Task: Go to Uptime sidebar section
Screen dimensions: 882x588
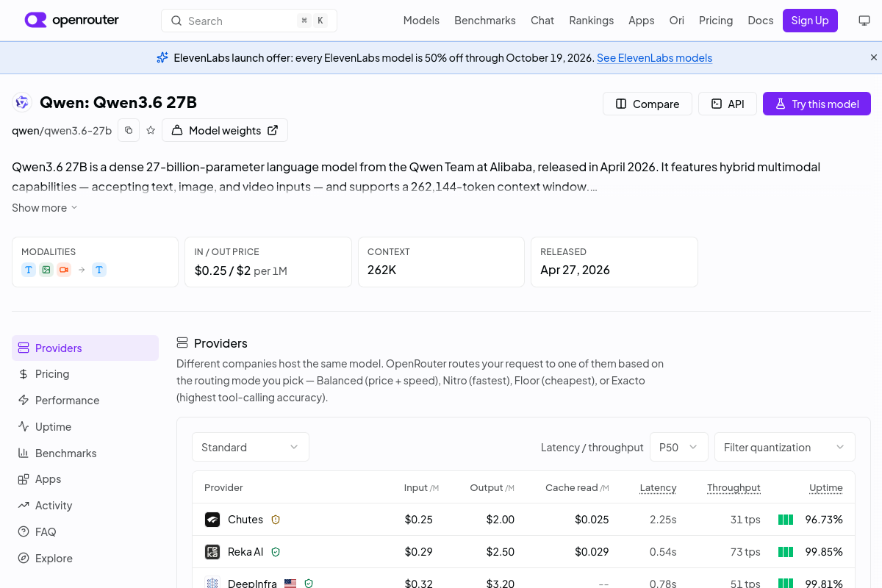Action: point(85,427)
